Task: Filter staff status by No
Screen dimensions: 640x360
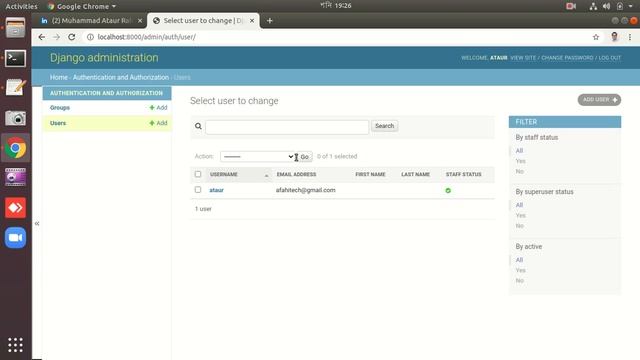Action: [x=520, y=171]
